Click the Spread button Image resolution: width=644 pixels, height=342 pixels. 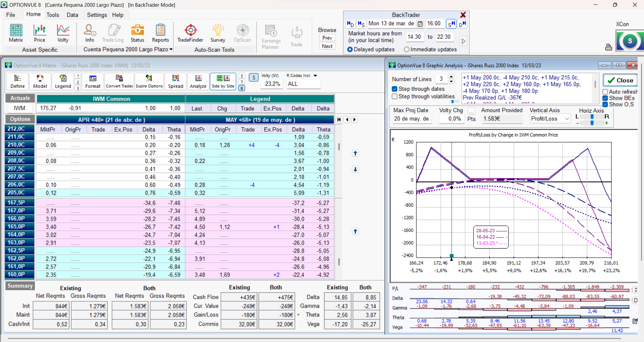click(176, 82)
